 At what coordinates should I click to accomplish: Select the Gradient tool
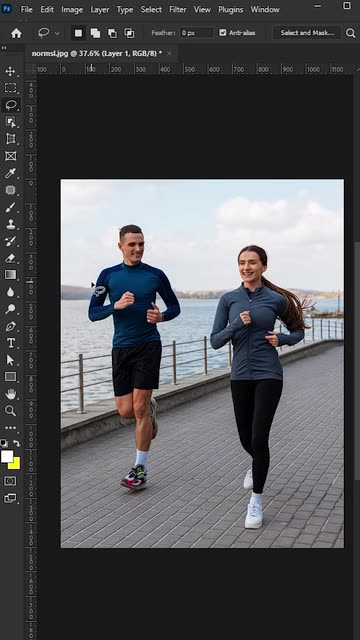click(10, 275)
